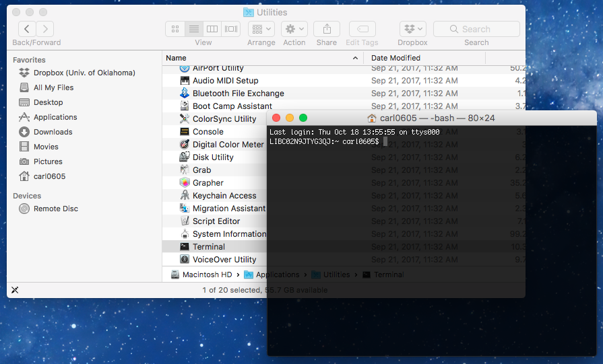Viewport: 603px width, 364px height.
Task: Open the Dropbox toolbar dropdown
Action: (412, 29)
